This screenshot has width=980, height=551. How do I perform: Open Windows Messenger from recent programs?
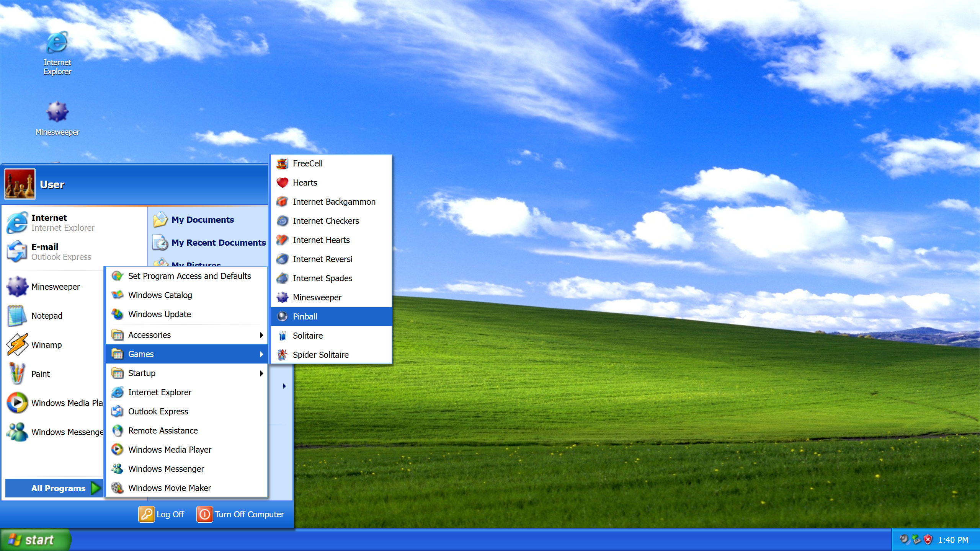coord(54,432)
